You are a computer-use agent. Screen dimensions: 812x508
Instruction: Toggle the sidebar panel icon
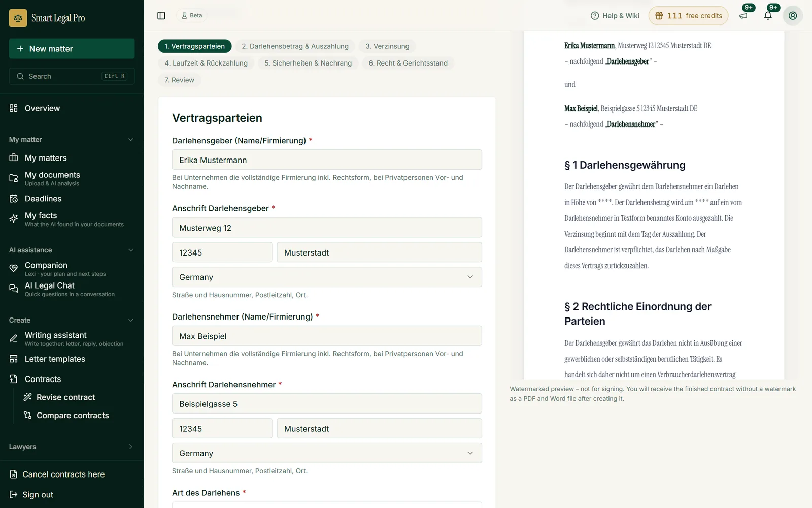click(161, 16)
